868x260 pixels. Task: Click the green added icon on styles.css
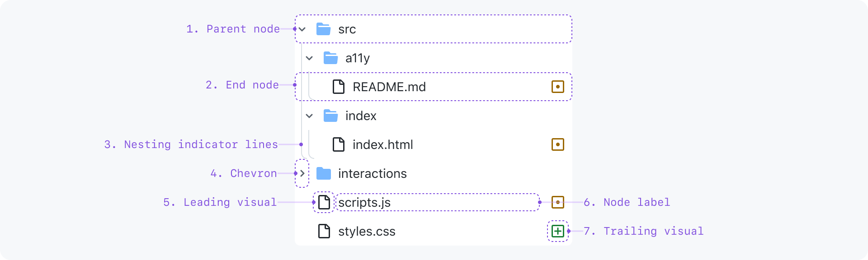coord(558,231)
